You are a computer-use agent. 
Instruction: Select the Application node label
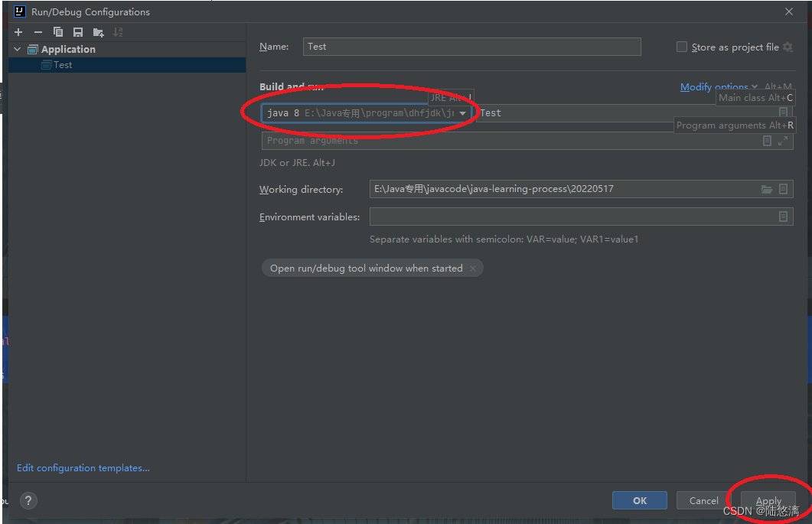coord(68,49)
